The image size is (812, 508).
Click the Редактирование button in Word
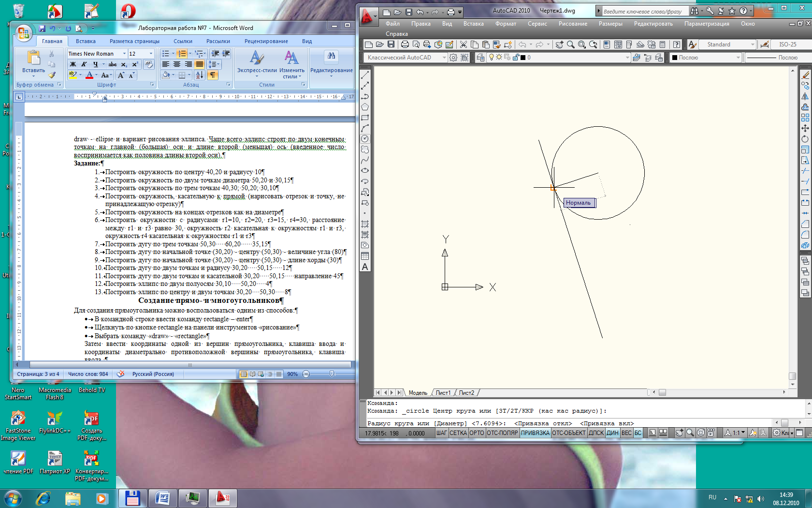coord(331,64)
